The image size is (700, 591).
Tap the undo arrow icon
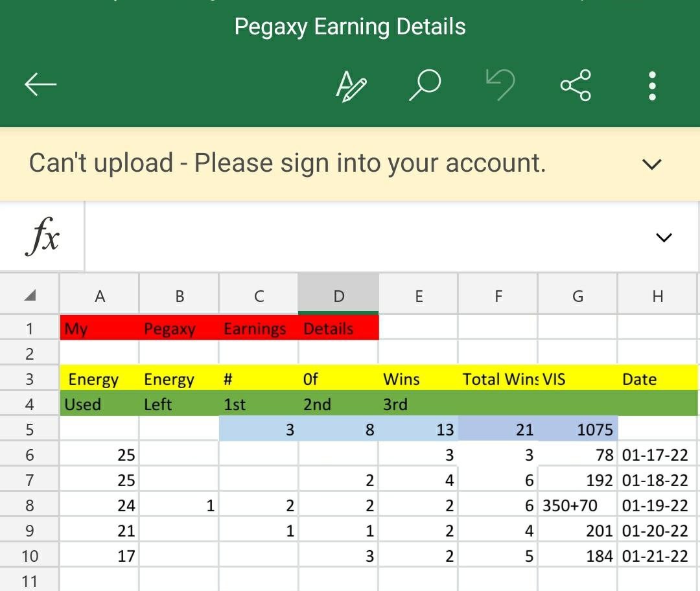[500, 84]
